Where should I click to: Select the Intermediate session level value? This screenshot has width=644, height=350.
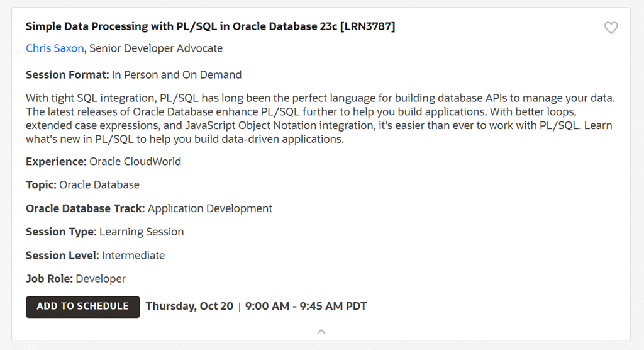pos(133,256)
